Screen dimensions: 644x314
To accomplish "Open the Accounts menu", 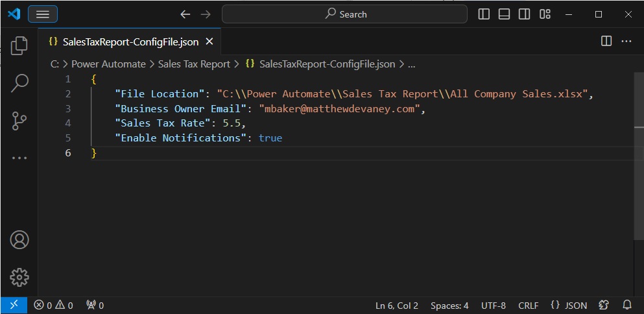I will pyautogui.click(x=19, y=239).
